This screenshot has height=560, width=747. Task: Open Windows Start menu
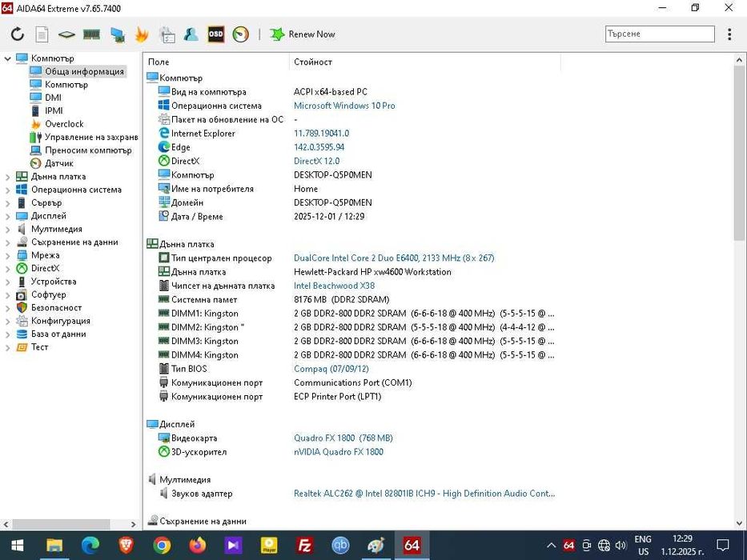point(18,546)
